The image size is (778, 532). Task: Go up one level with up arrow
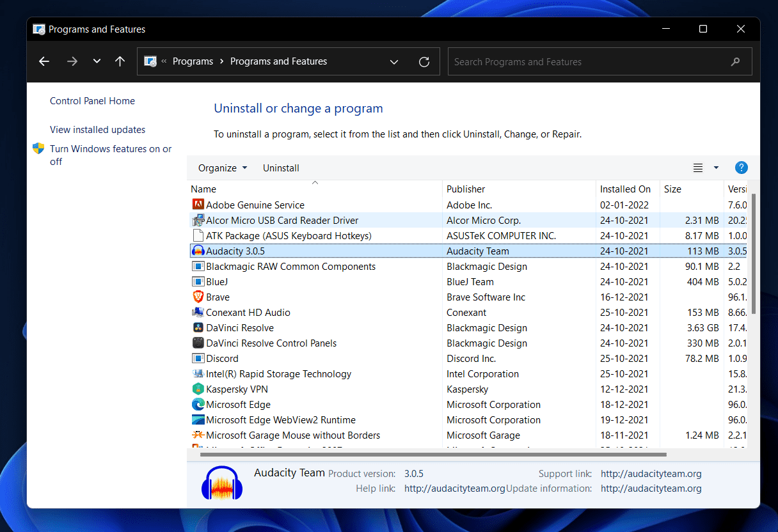(120, 61)
